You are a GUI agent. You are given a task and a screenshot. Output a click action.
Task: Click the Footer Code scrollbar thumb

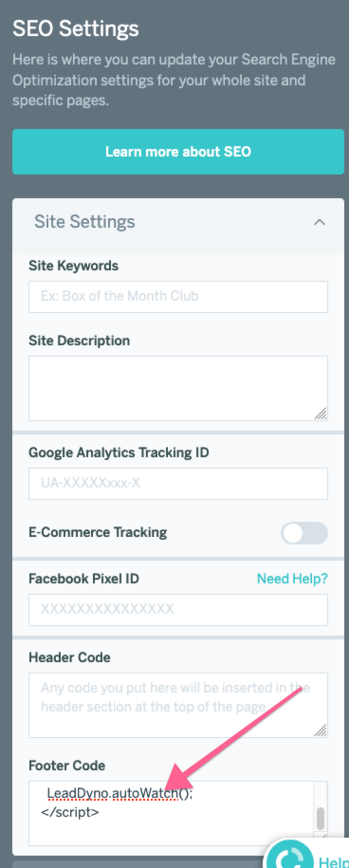click(x=321, y=819)
